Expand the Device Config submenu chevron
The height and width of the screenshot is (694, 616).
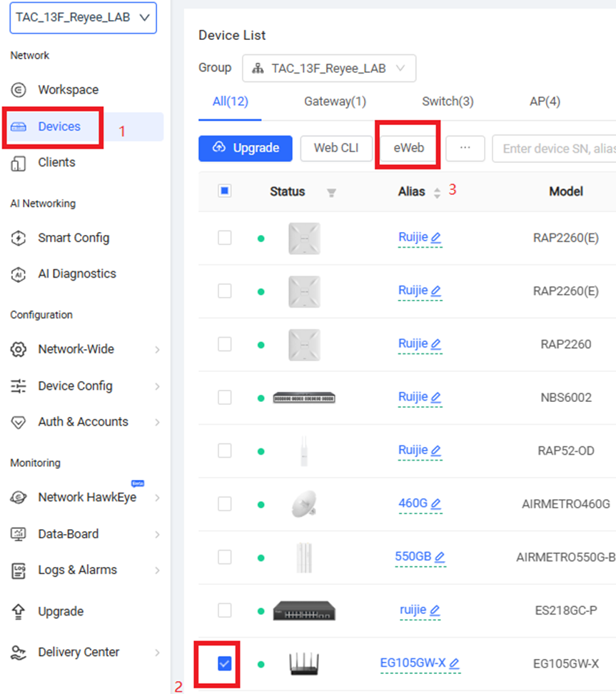[x=157, y=386]
